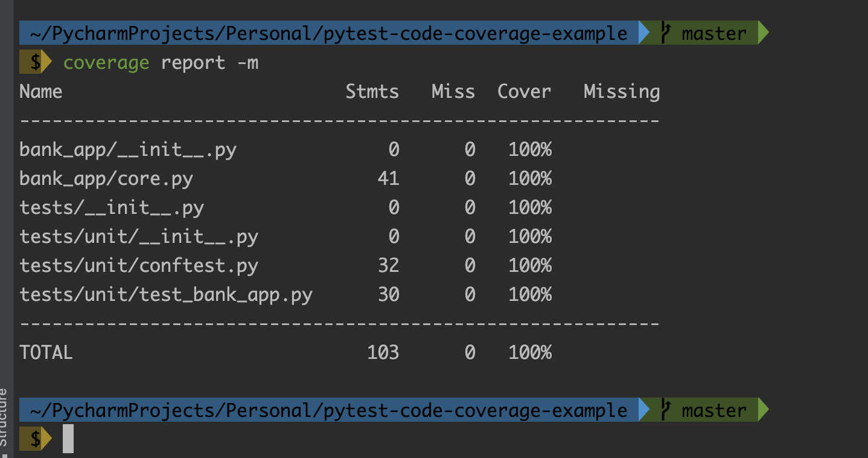Open the tests/unit/conftest.py file name
This screenshot has width=868, height=458.
pyautogui.click(x=139, y=265)
